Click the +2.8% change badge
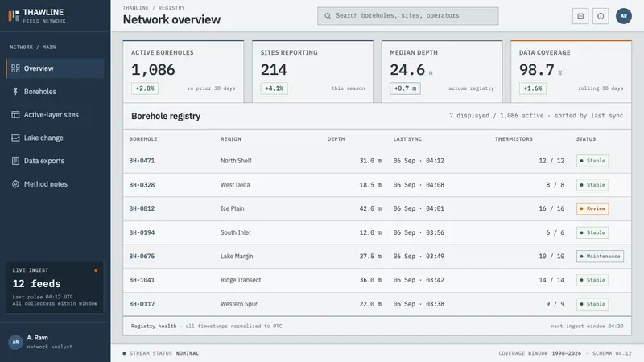 click(x=145, y=88)
